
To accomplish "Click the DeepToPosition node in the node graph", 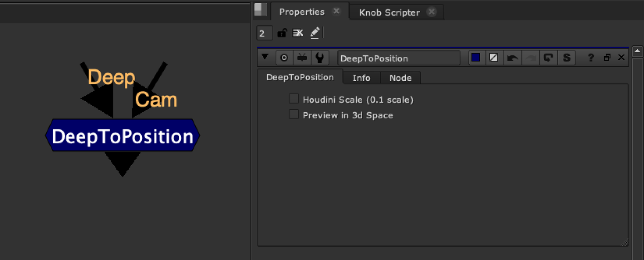I will [122, 135].
